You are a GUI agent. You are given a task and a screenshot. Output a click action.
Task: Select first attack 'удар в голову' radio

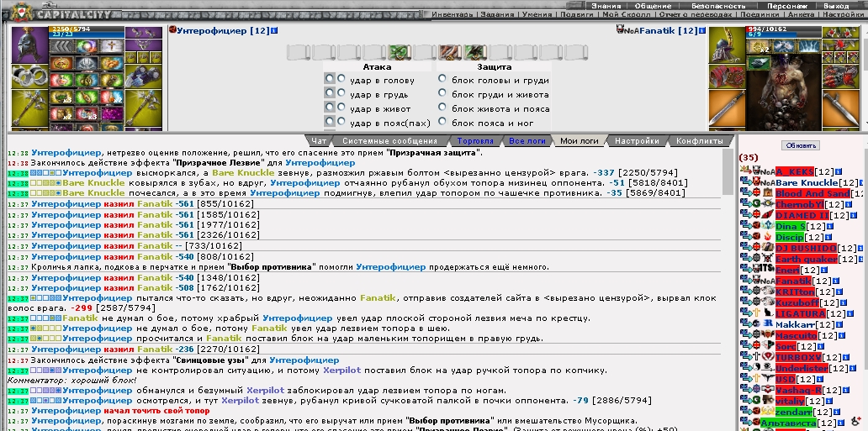click(330, 79)
